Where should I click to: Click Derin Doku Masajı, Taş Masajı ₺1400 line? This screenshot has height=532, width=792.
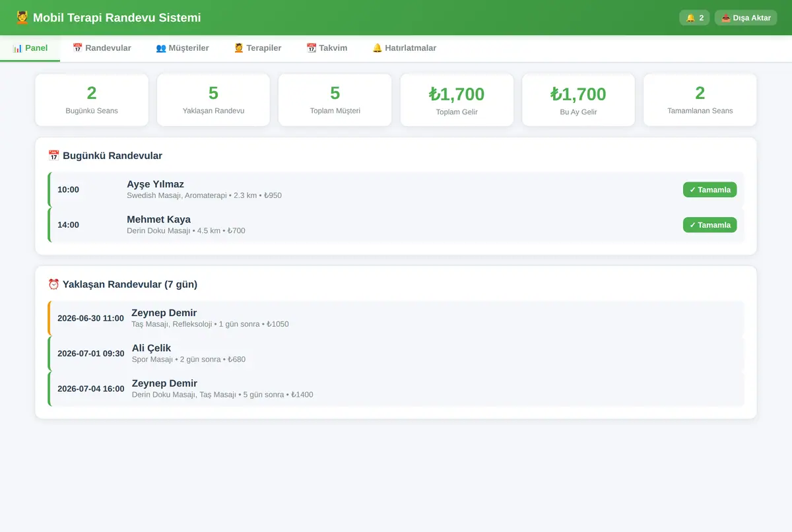[x=222, y=395]
